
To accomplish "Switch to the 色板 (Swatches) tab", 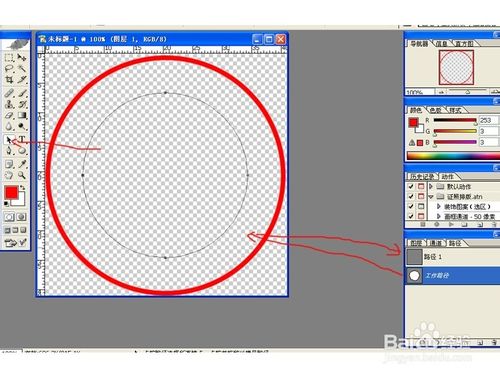I will (435, 110).
